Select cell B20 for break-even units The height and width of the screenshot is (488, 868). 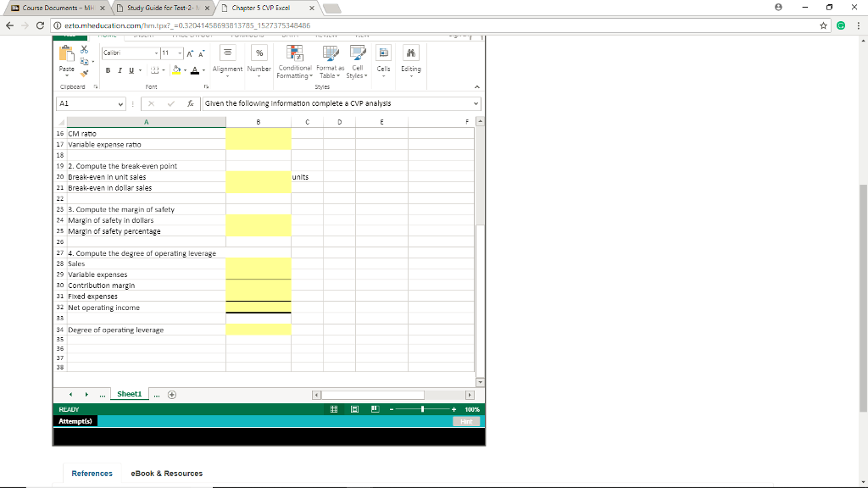(x=258, y=178)
